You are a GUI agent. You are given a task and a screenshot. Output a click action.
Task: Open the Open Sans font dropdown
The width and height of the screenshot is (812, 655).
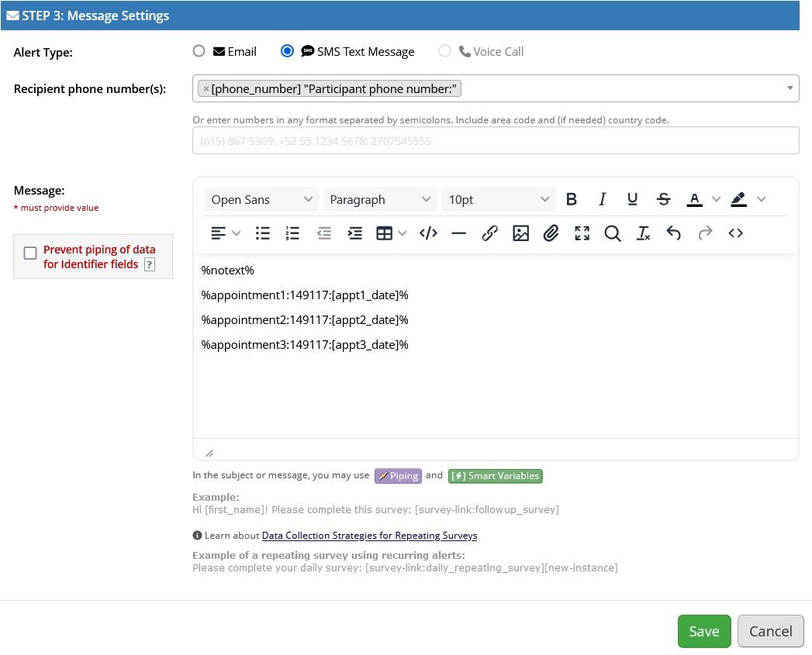[261, 199]
